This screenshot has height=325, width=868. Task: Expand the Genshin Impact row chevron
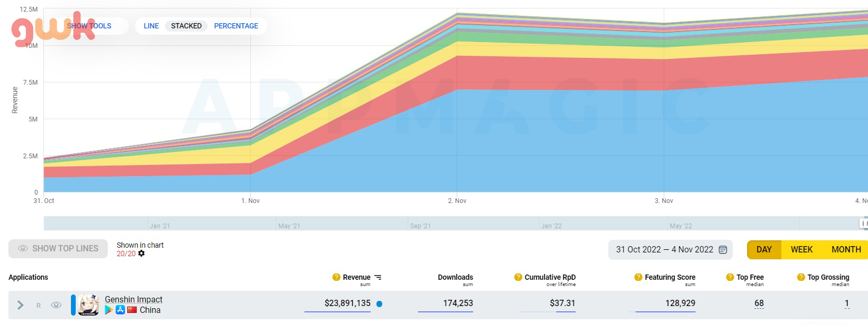pos(21,305)
